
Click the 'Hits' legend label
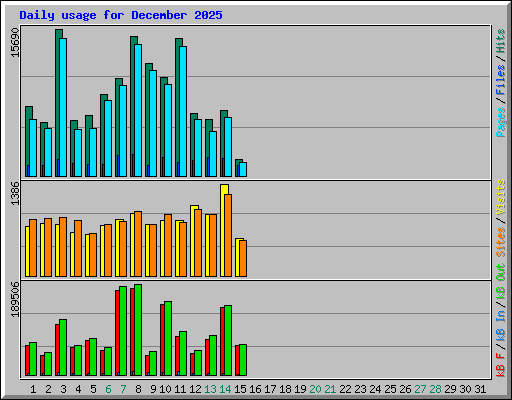[x=501, y=41]
